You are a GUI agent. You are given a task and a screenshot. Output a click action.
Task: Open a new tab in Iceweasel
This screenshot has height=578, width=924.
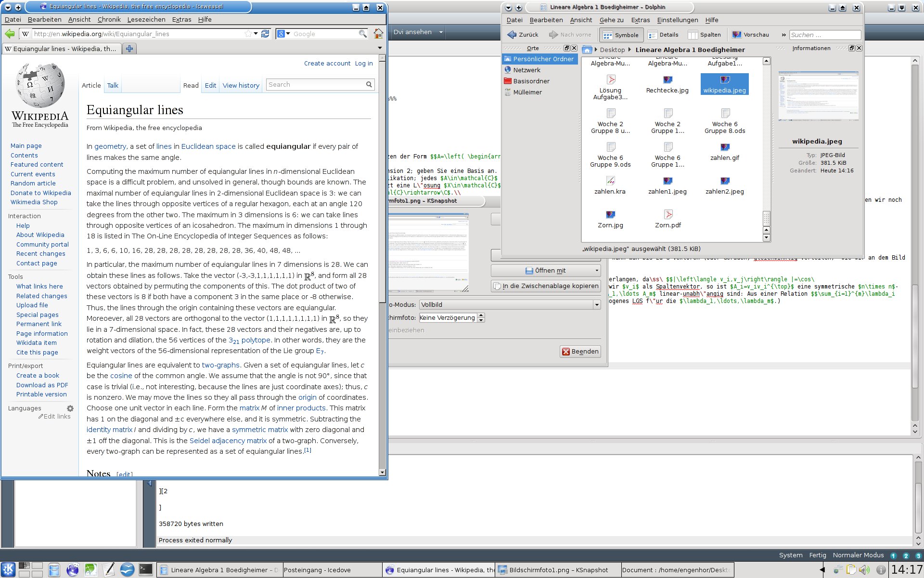click(x=129, y=49)
